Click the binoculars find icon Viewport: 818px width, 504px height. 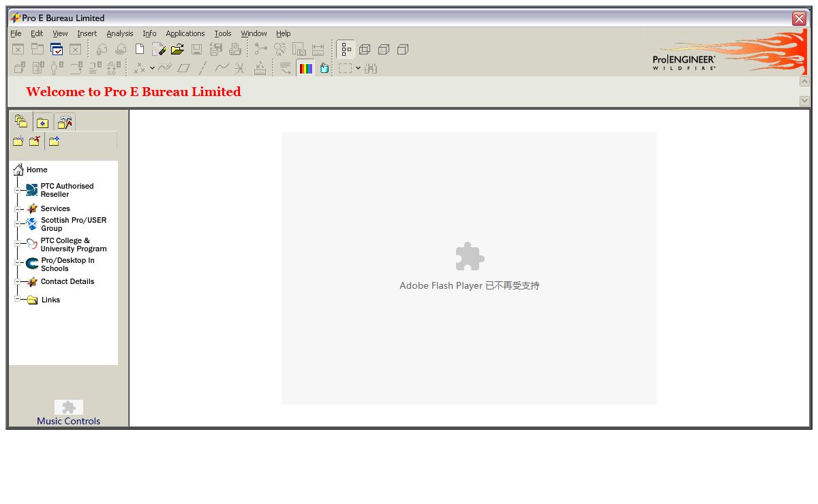click(x=371, y=68)
